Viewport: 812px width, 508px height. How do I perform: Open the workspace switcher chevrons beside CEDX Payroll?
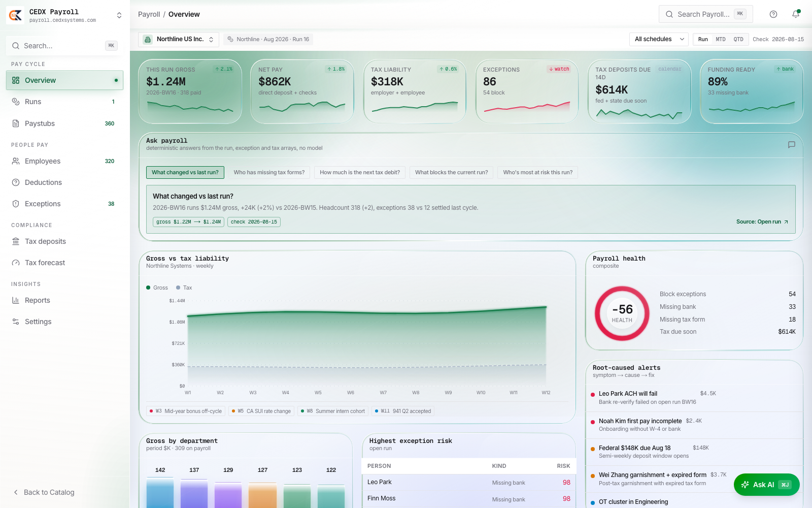coord(119,15)
